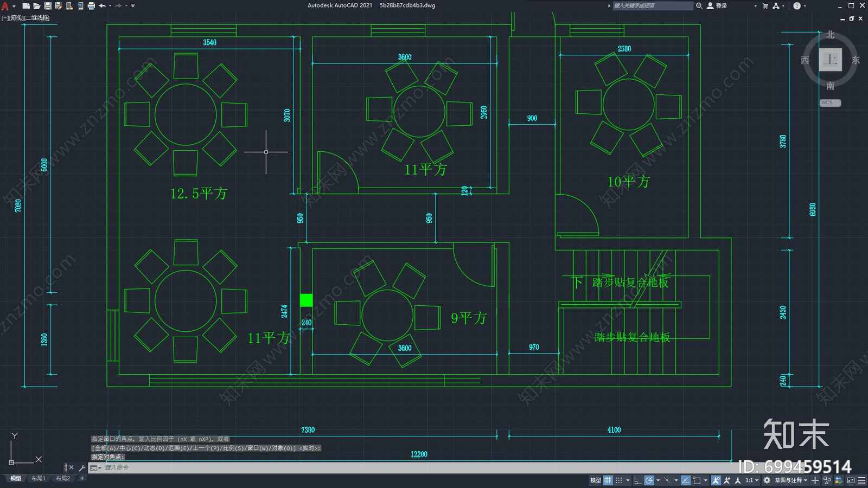Click the 登录 sign-in button
This screenshot has width=868, height=488.
pyautogui.click(x=717, y=6)
